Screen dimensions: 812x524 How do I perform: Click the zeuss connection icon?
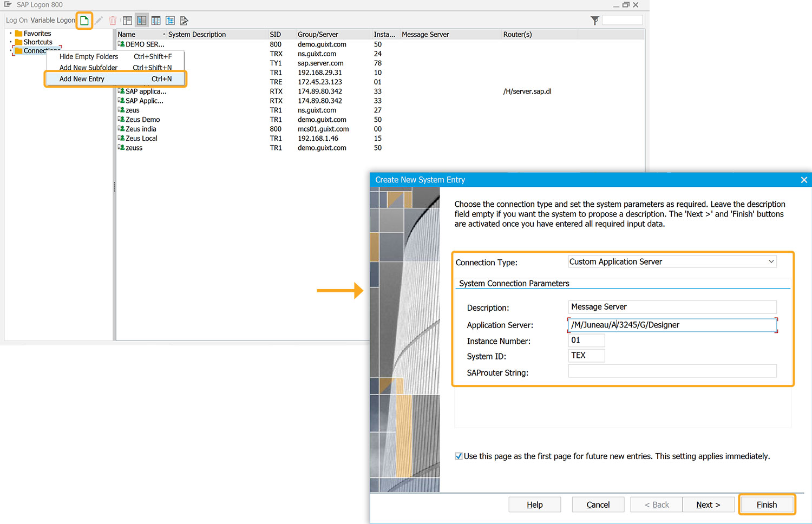(121, 147)
